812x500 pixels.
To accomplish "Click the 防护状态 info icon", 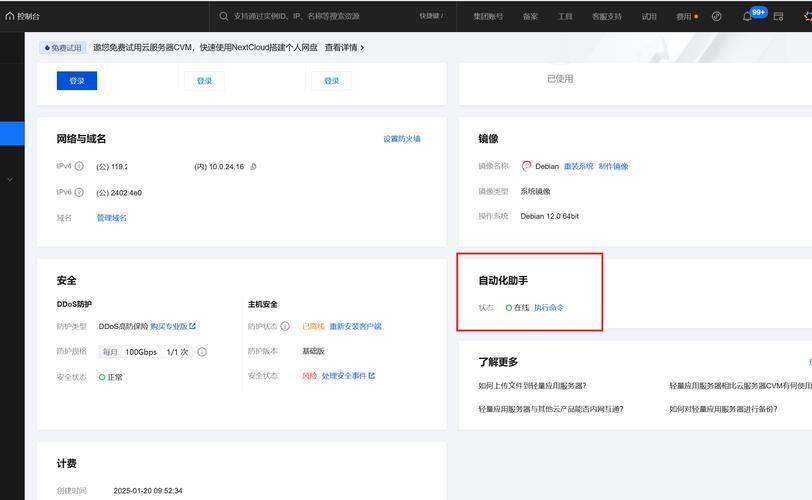I will (x=285, y=326).
